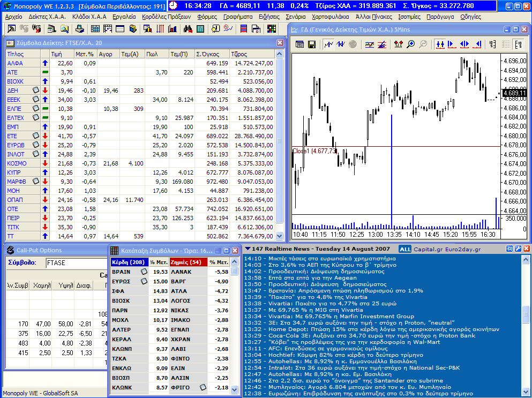The image size is (532, 398).
Task: Click the note icon next to ΔΕΗ
Action: point(36,90)
